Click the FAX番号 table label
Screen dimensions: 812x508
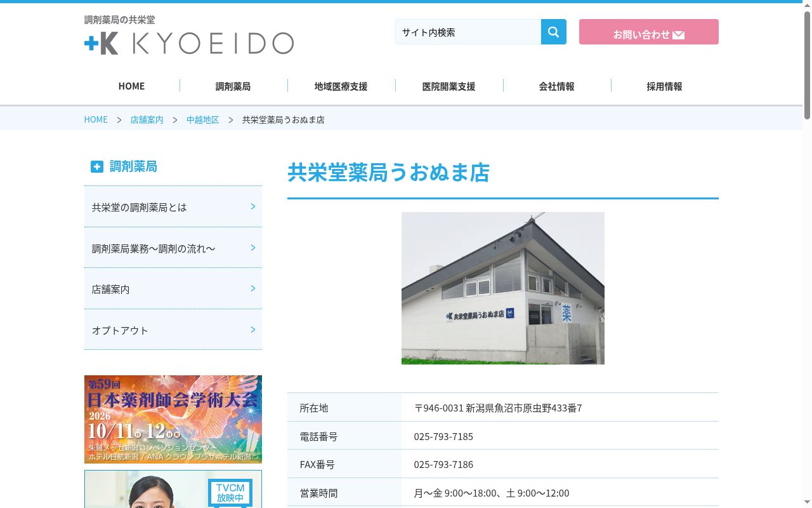tap(317, 464)
